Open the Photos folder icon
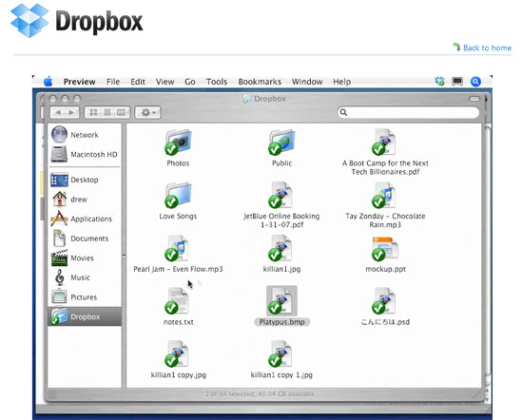Viewport: 523px width, 420px height. click(x=178, y=142)
